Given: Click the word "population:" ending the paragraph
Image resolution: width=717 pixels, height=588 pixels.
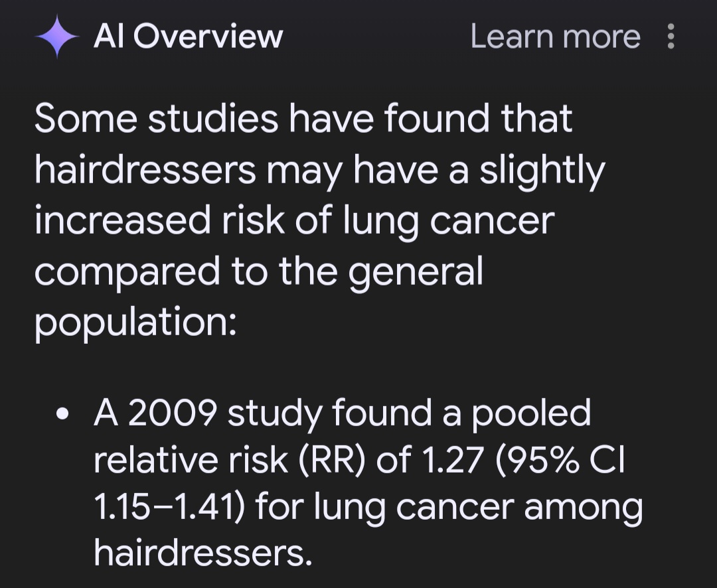Looking at the screenshot, I should tap(136, 323).
